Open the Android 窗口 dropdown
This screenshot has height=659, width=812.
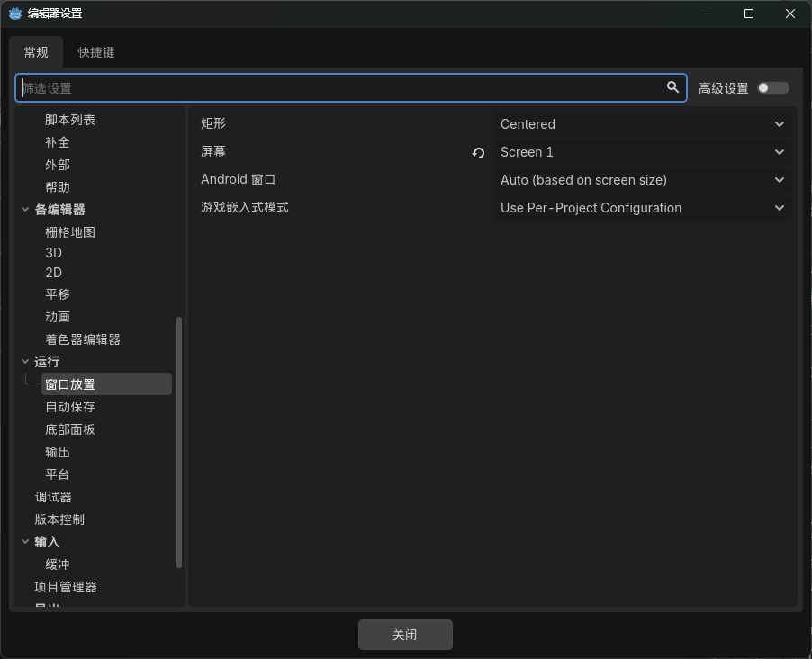point(642,180)
